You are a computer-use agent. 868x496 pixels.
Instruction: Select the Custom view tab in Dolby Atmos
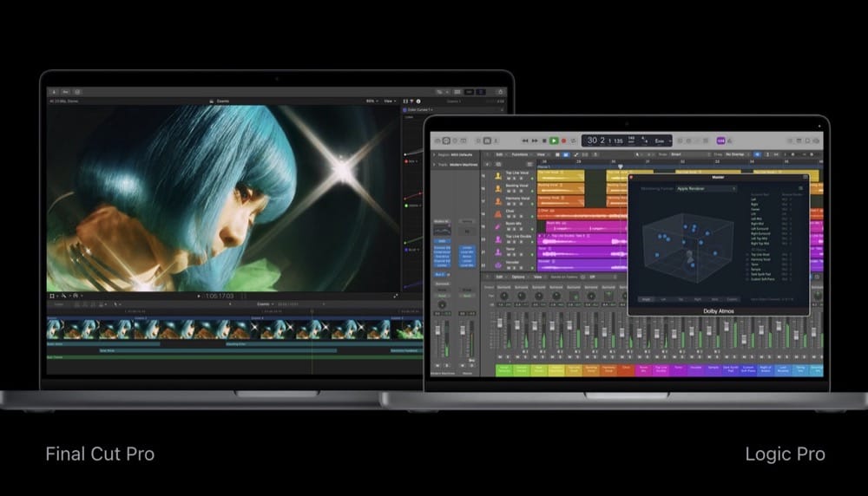click(x=732, y=299)
